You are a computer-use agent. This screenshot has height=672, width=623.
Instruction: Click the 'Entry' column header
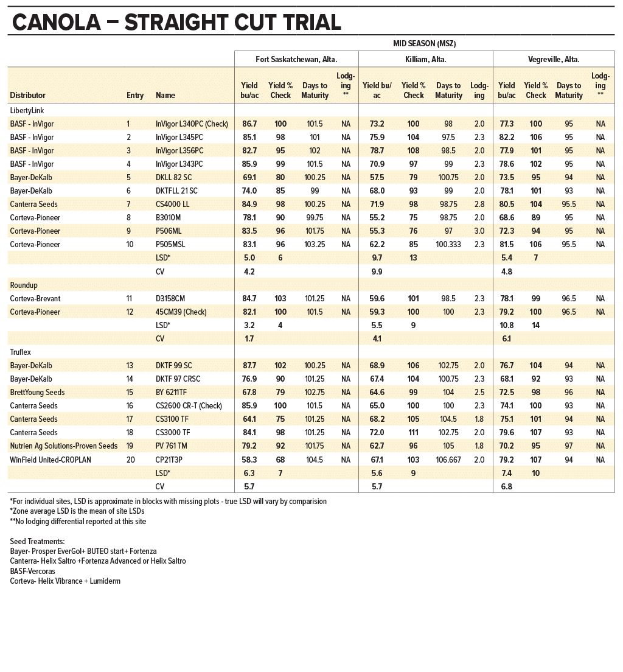pos(135,95)
